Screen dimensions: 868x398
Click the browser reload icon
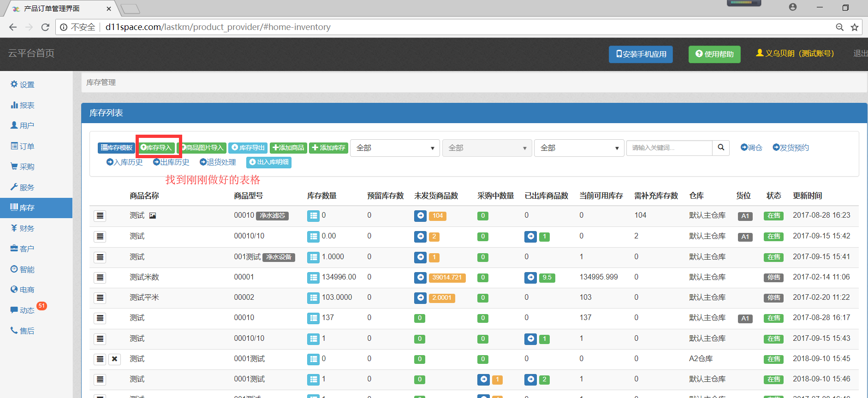click(45, 27)
